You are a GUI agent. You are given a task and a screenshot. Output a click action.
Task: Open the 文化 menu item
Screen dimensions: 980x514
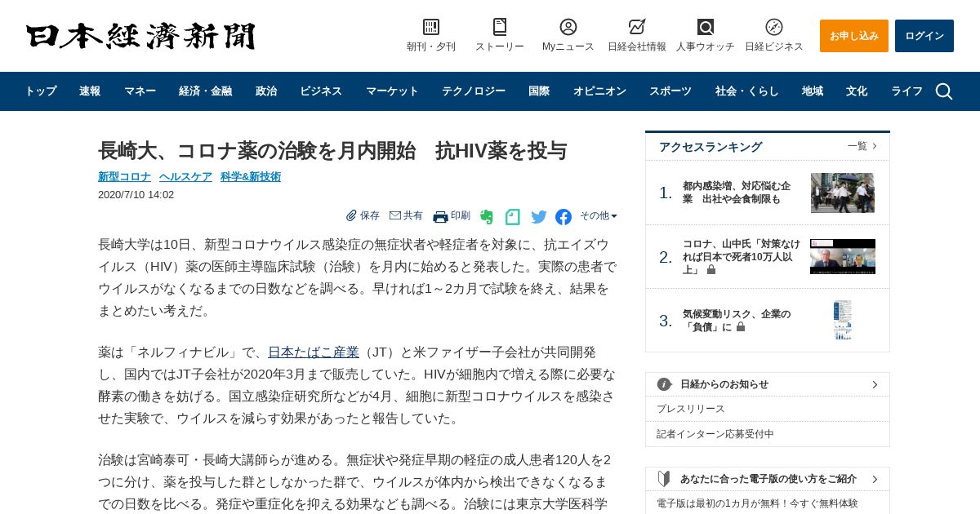click(x=857, y=91)
